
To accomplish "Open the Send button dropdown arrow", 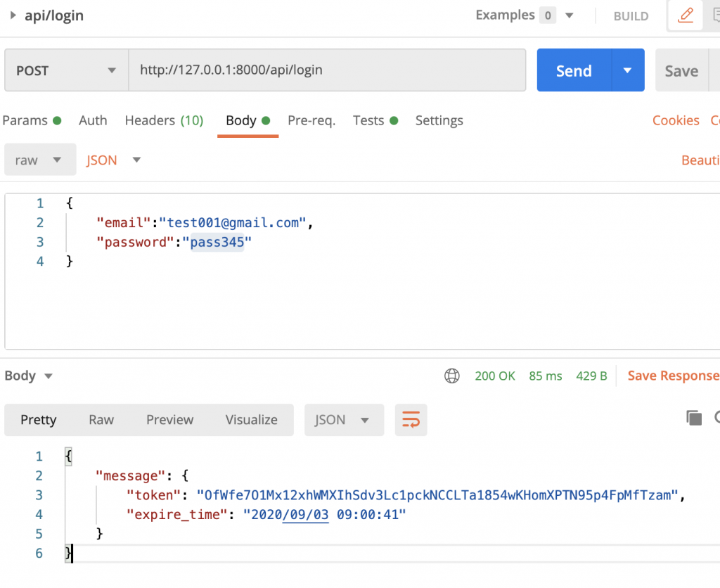I will (628, 70).
